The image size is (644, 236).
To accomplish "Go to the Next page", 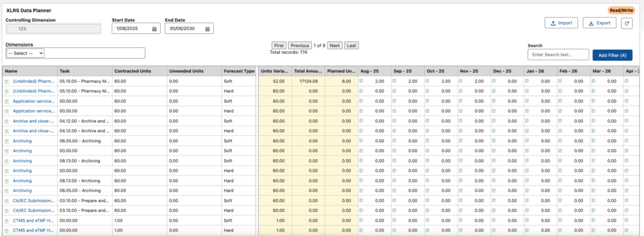I will [x=335, y=46].
